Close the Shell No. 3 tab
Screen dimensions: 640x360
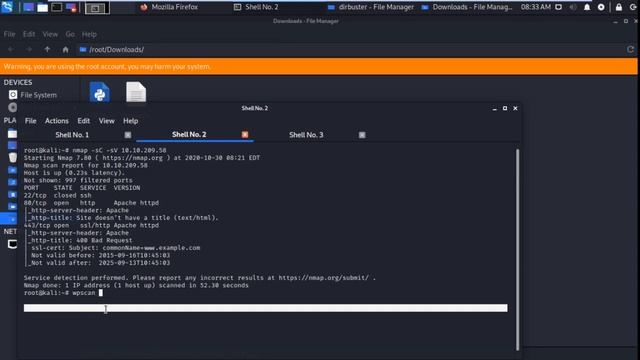tap(362, 135)
